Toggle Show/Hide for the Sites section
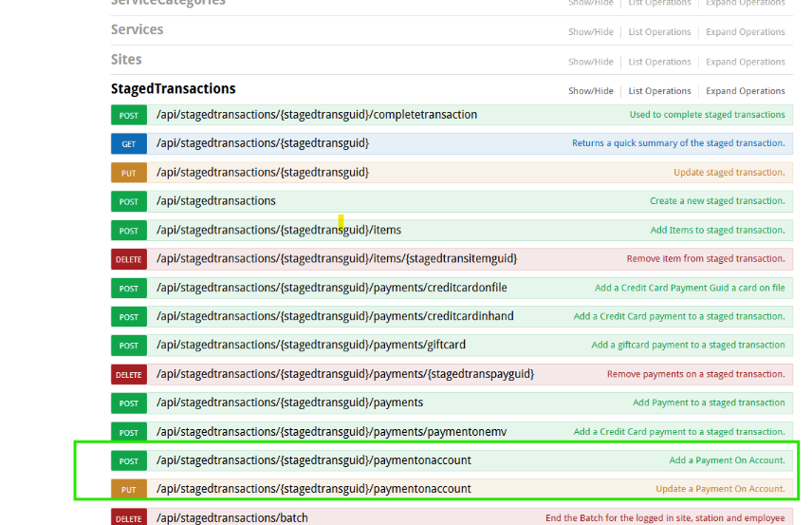The width and height of the screenshot is (812, 525). click(590, 62)
